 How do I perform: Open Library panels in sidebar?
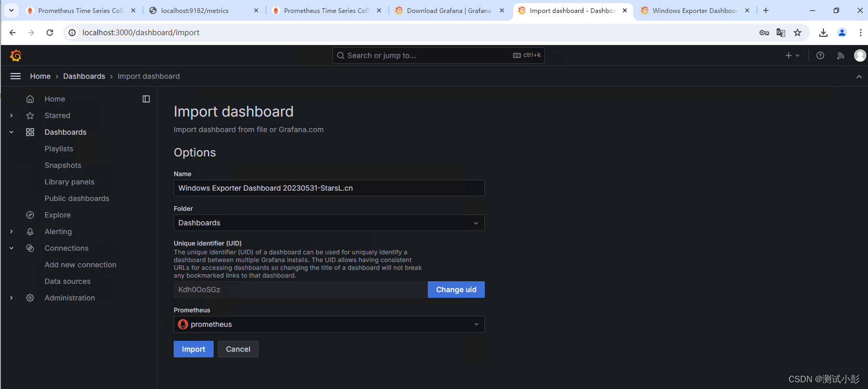[69, 182]
